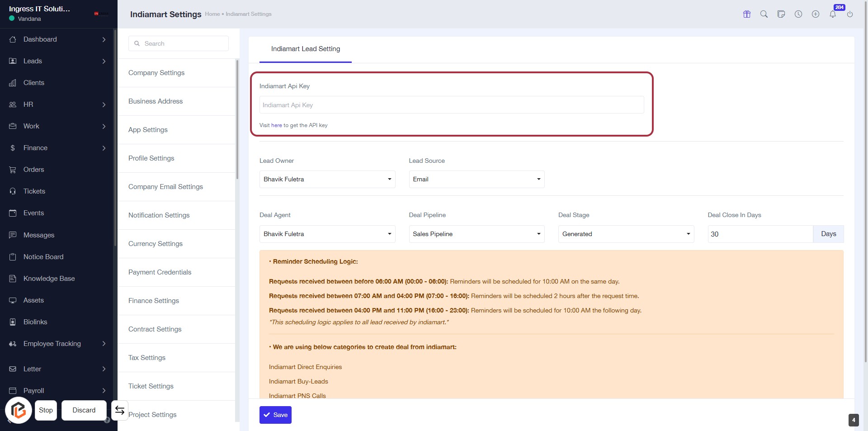The height and width of the screenshot is (431, 868).
Task: Open sticky notes icon in header
Action: (x=781, y=14)
